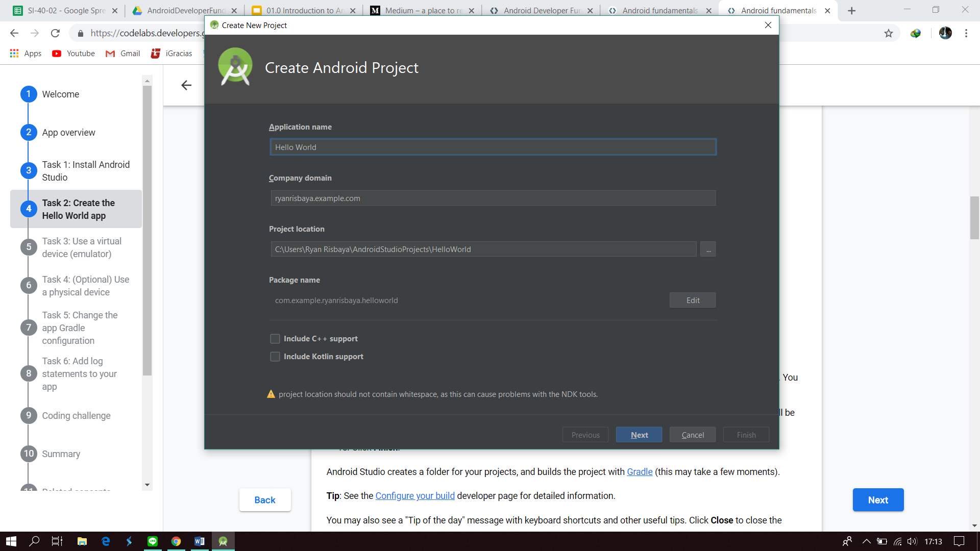Open Android Studio from taskbar

(x=223, y=541)
